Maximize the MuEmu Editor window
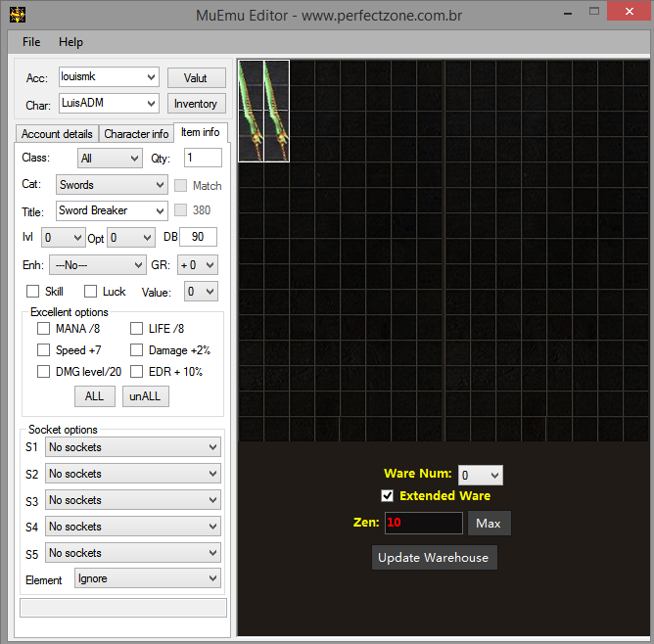The width and height of the screenshot is (654, 644). 594,12
